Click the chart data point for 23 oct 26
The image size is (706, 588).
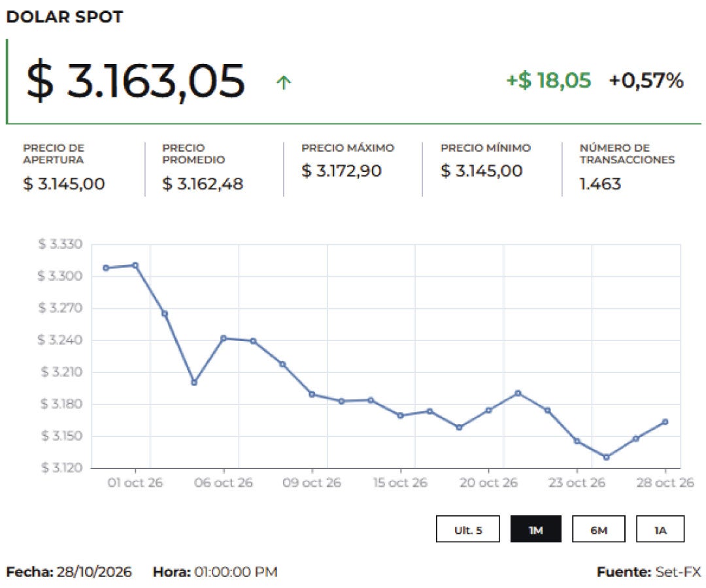tap(577, 441)
